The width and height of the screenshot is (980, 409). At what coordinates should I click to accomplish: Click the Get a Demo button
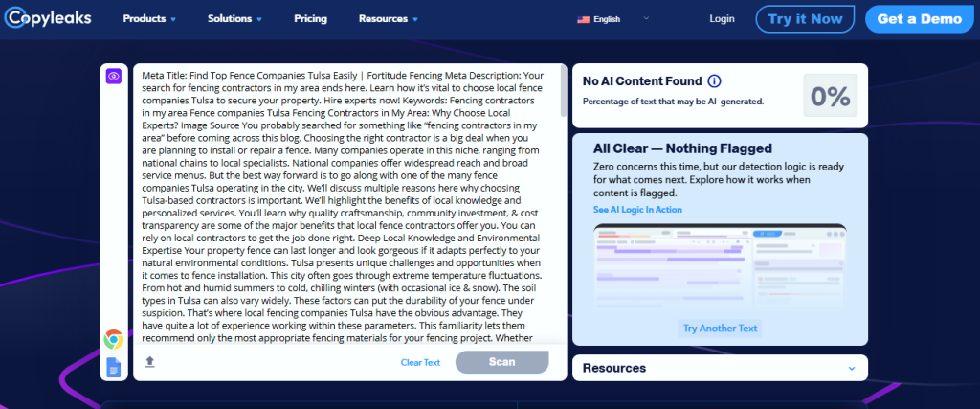[922, 19]
